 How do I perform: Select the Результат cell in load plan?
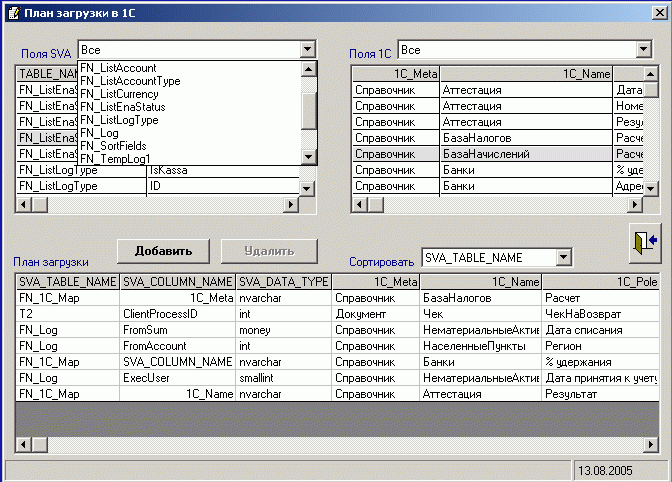click(x=600, y=394)
